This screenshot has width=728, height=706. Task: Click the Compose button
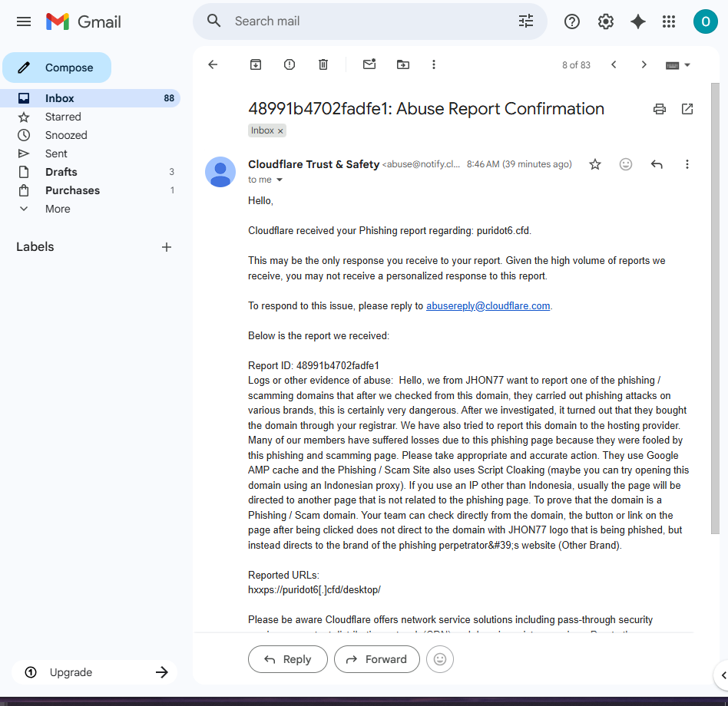pos(57,68)
